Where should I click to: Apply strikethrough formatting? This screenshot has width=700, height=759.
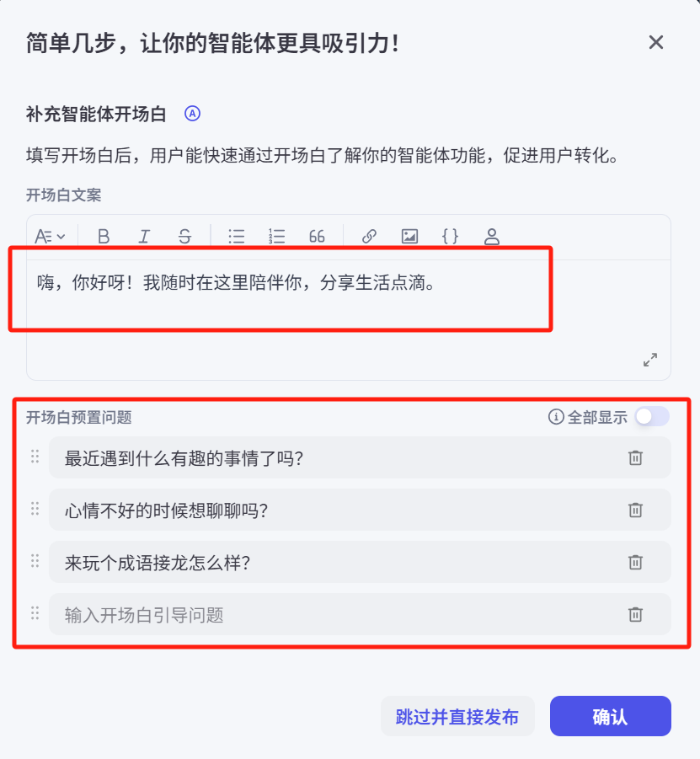point(184,236)
